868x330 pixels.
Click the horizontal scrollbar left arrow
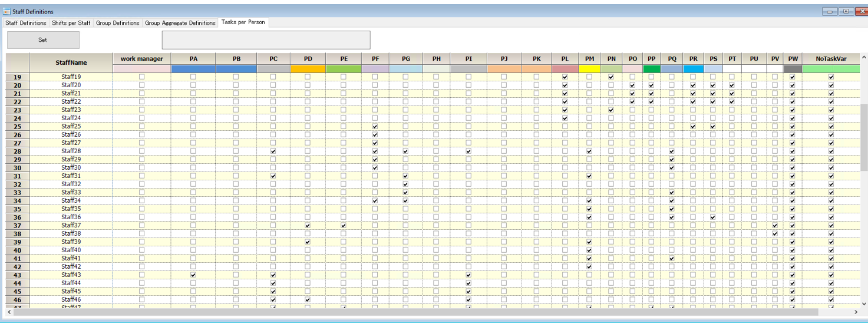(x=9, y=312)
